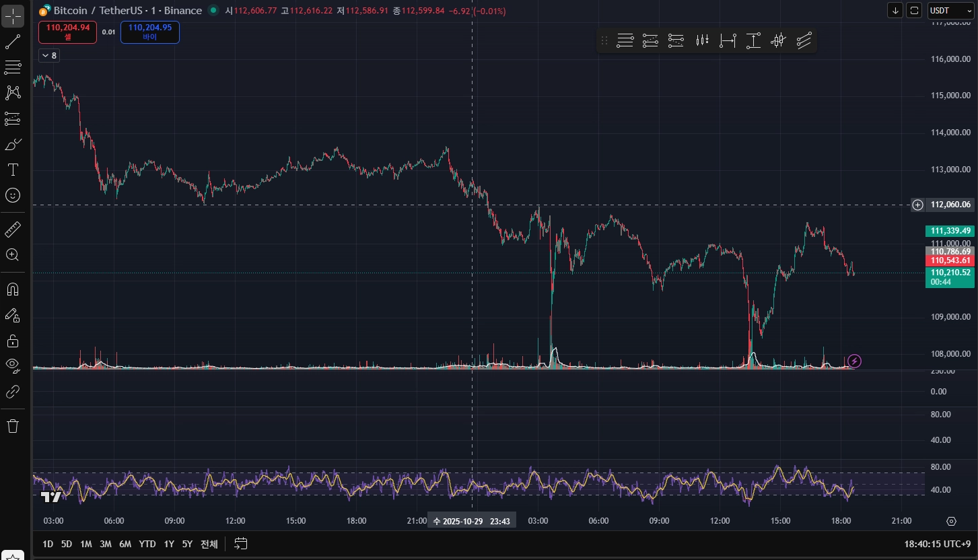Select the vertical price range tool
This screenshot has height=560, width=978.
[x=753, y=41]
